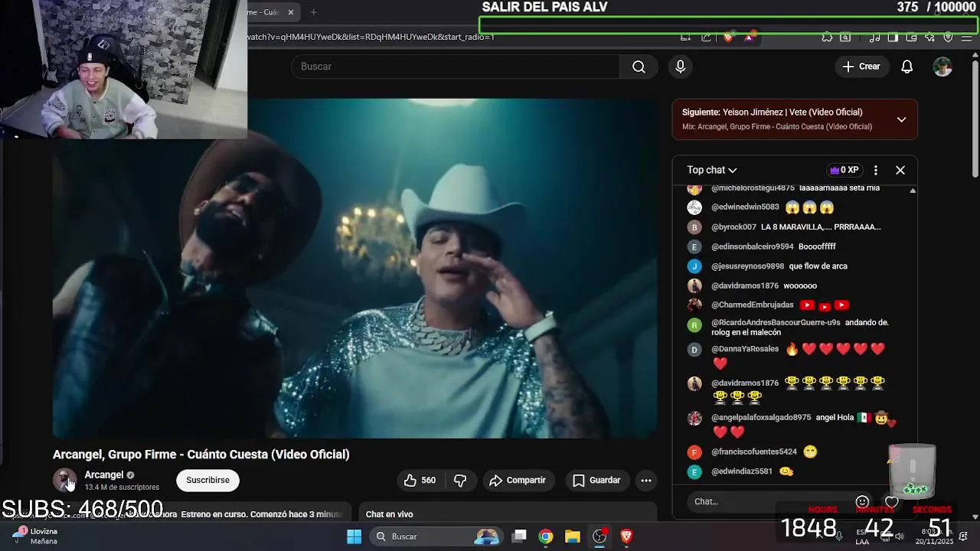Dislike the video with thumbs down
This screenshot has width=980, height=551.
pyautogui.click(x=460, y=480)
